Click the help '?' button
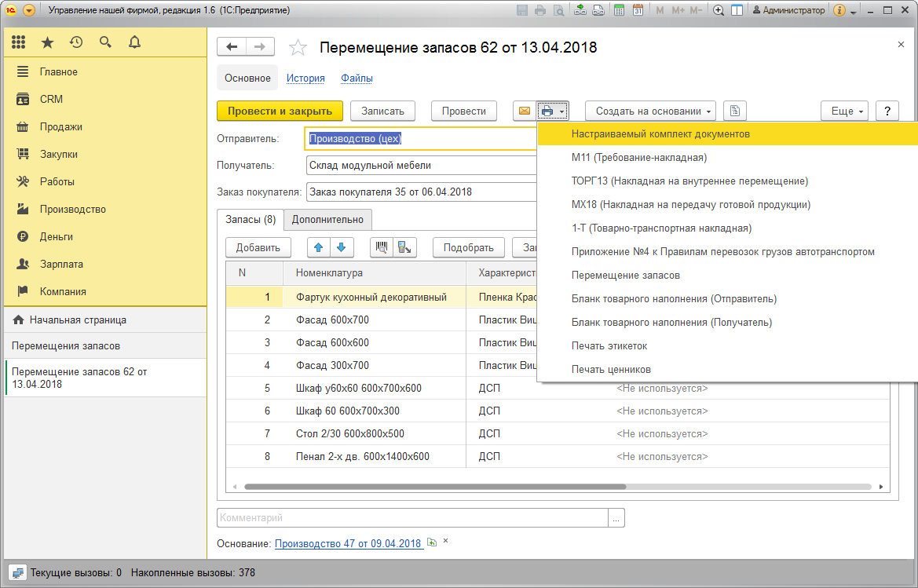 [887, 111]
